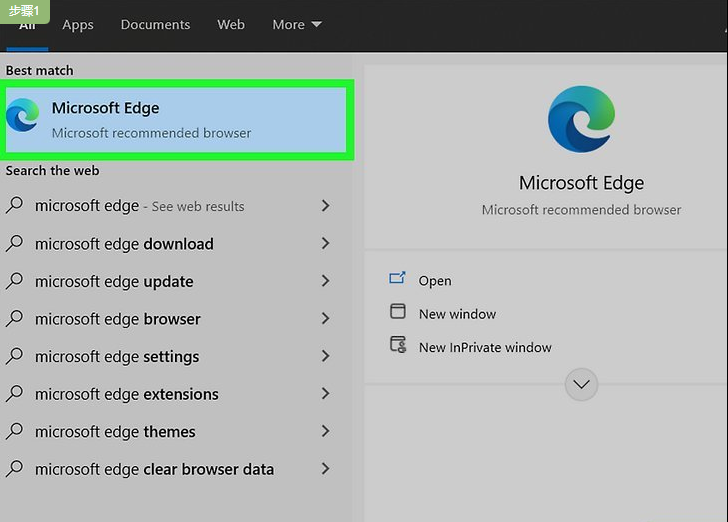Select 'microsoft edge settings' suggestion
The height and width of the screenshot is (522, 728).
(169, 356)
